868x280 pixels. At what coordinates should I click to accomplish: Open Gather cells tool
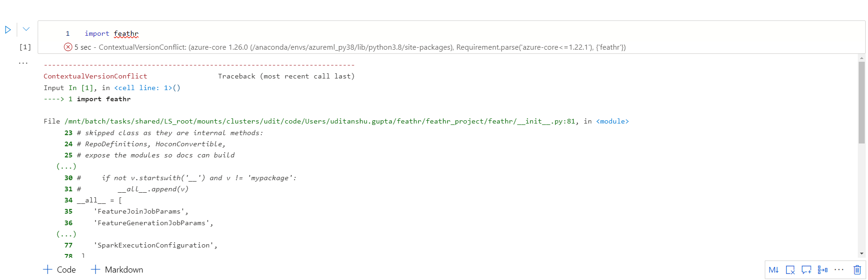pyautogui.click(x=823, y=270)
